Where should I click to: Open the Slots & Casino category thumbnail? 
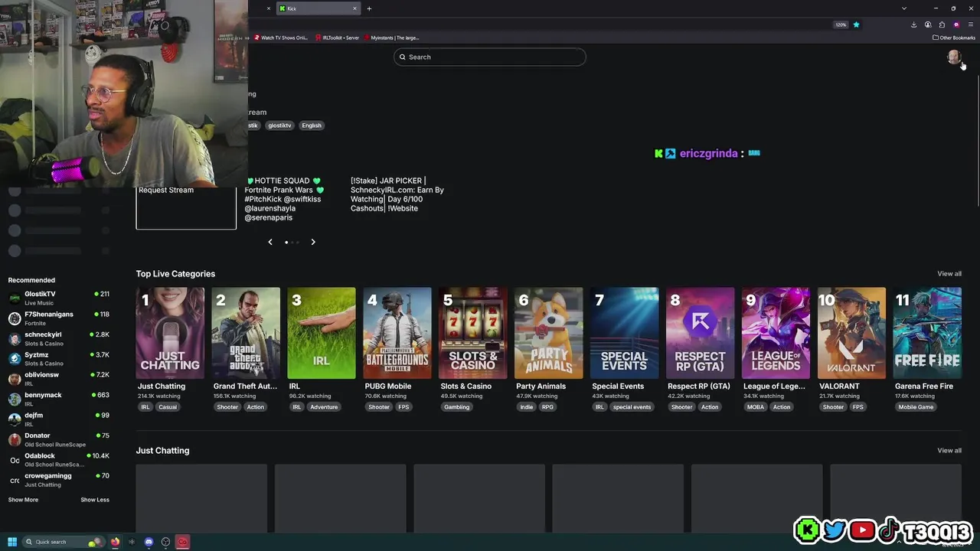(473, 333)
